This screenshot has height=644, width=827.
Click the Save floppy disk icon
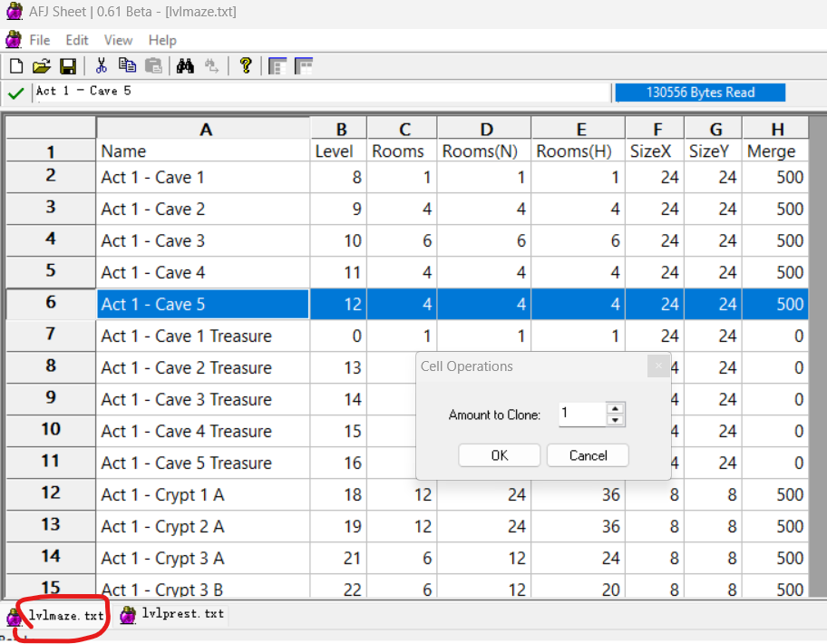point(67,66)
